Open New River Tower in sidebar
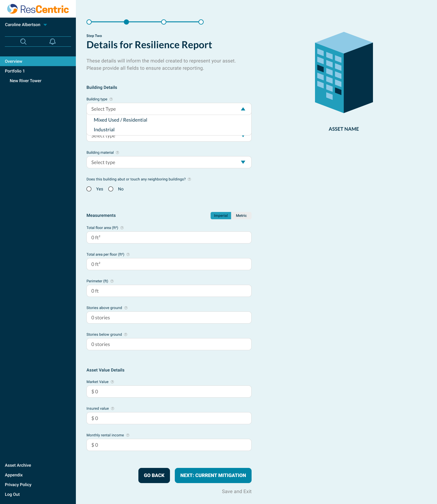This screenshot has height=504, width=437. [25, 81]
